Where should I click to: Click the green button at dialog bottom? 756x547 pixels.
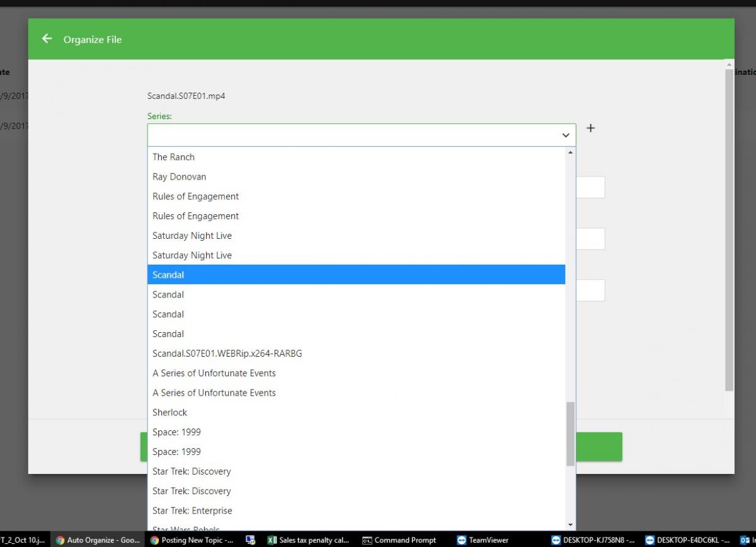click(x=598, y=446)
